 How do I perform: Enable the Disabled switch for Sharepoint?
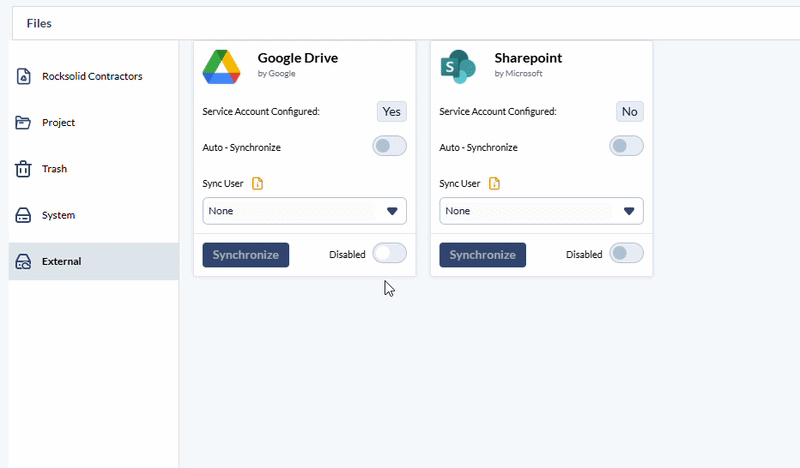[x=626, y=254]
